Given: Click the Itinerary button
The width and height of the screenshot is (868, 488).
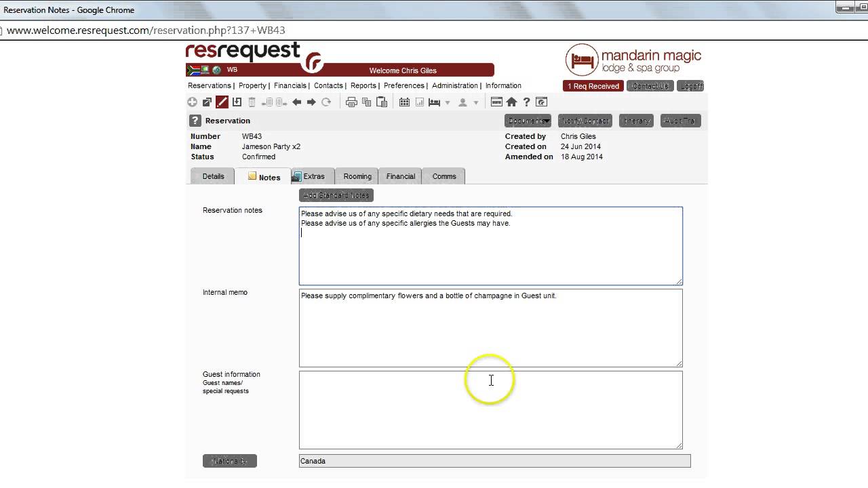Looking at the screenshot, I should click(636, 121).
